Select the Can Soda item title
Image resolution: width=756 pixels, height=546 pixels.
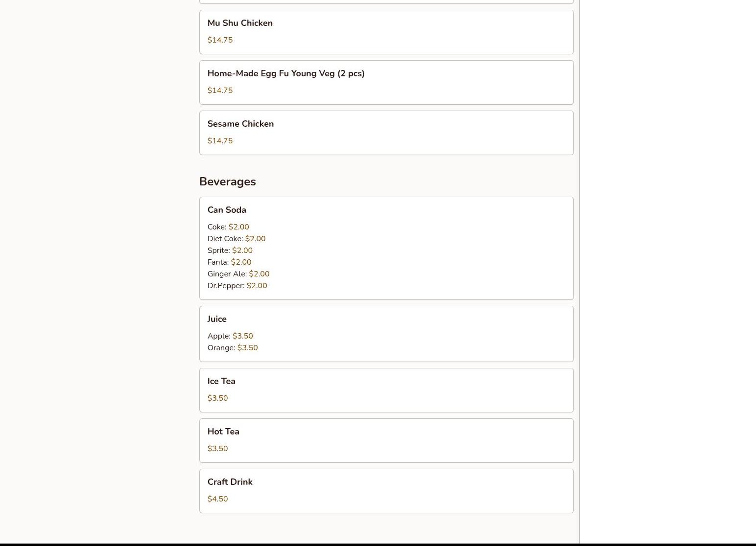[227, 210]
